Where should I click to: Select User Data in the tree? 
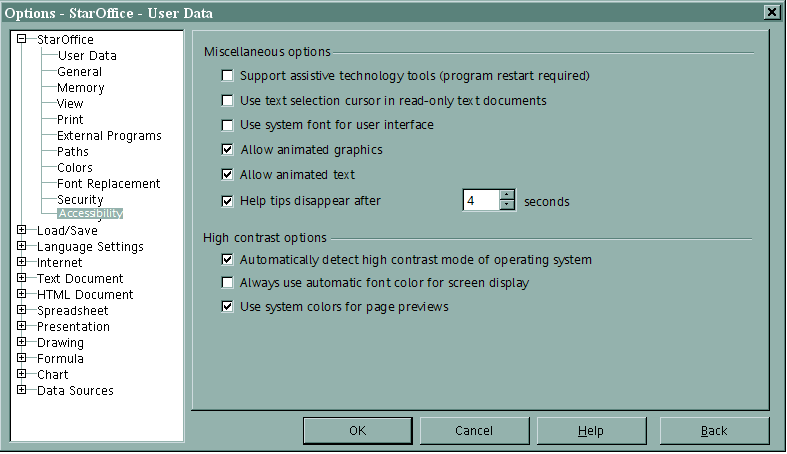click(86, 56)
